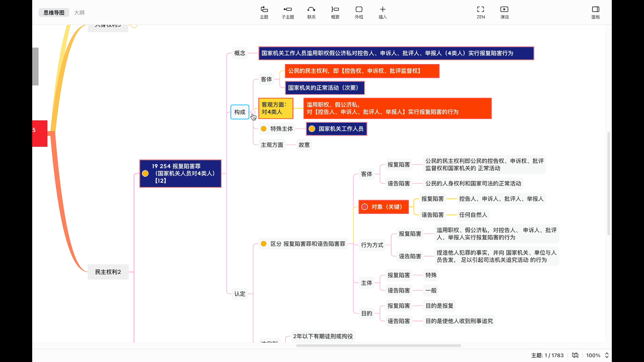Screen dimensions: 644x362
Task: Select the 行为方式 node
Action: pyautogui.click(x=372, y=245)
